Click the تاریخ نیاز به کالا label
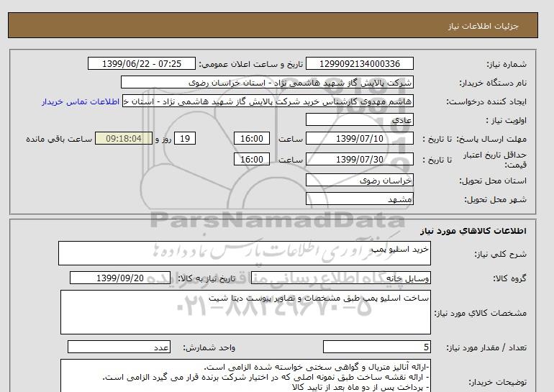Viewport: 554px width, 392px height. pos(206,278)
